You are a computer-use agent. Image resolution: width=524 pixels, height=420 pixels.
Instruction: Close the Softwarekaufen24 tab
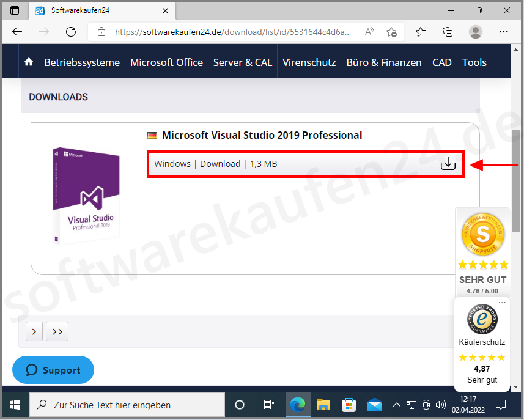(165, 10)
